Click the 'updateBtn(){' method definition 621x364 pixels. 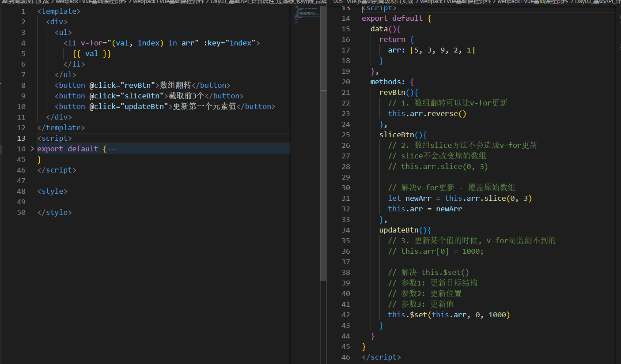405,230
